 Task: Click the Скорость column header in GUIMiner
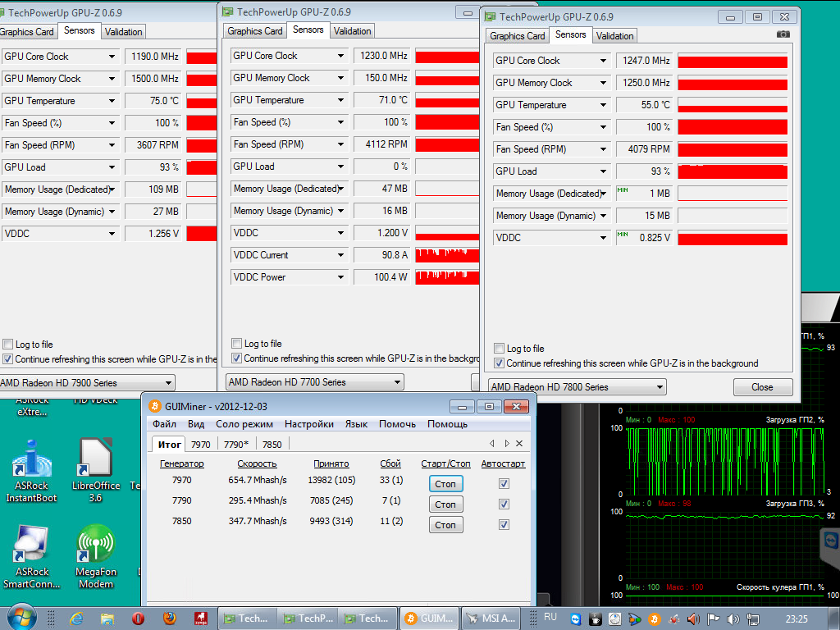(x=257, y=463)
